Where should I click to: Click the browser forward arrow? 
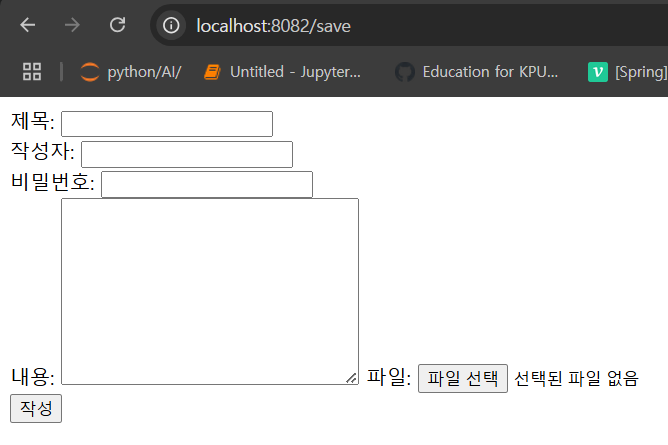(x=72, y=25)
